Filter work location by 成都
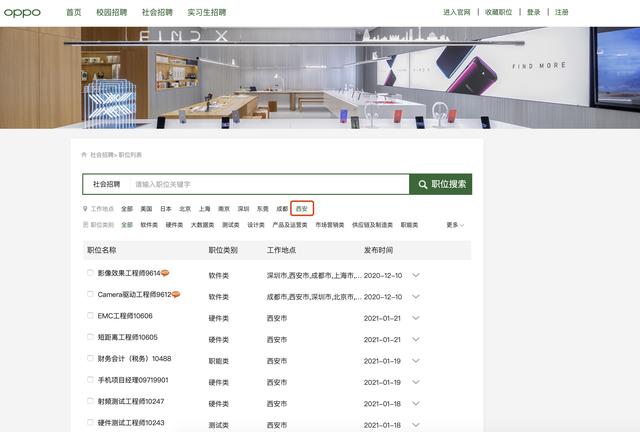The width and height of the screenshot is (640, 432). [x=282, y=209]
